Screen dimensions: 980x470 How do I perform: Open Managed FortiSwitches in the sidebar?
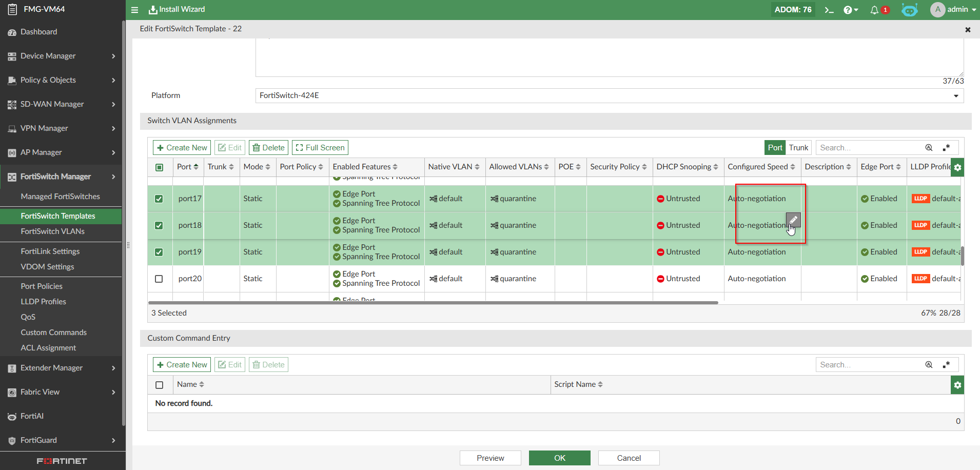(60, 196)
